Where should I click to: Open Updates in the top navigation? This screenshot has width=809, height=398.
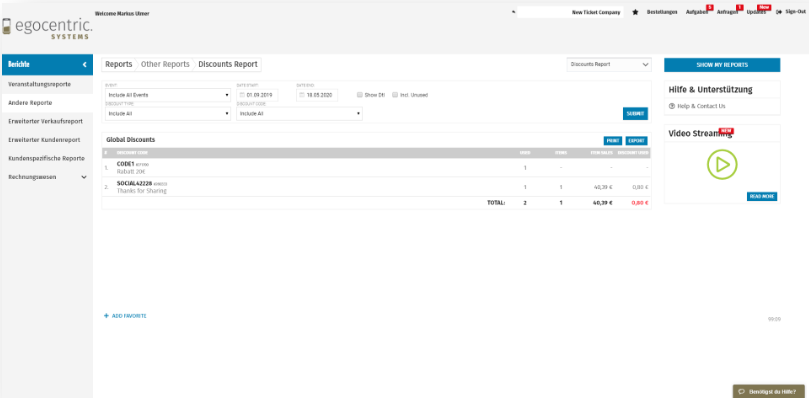pyautogui.click(x=756, y=12)
